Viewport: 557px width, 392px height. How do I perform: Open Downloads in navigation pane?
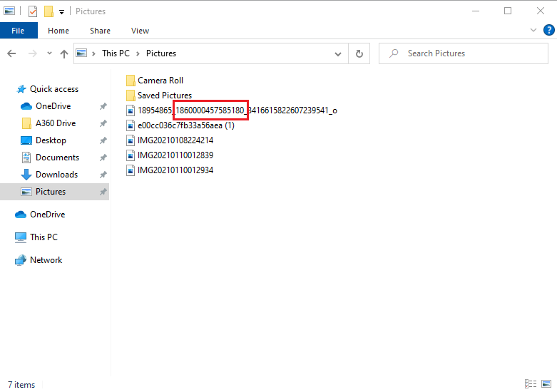56,175
